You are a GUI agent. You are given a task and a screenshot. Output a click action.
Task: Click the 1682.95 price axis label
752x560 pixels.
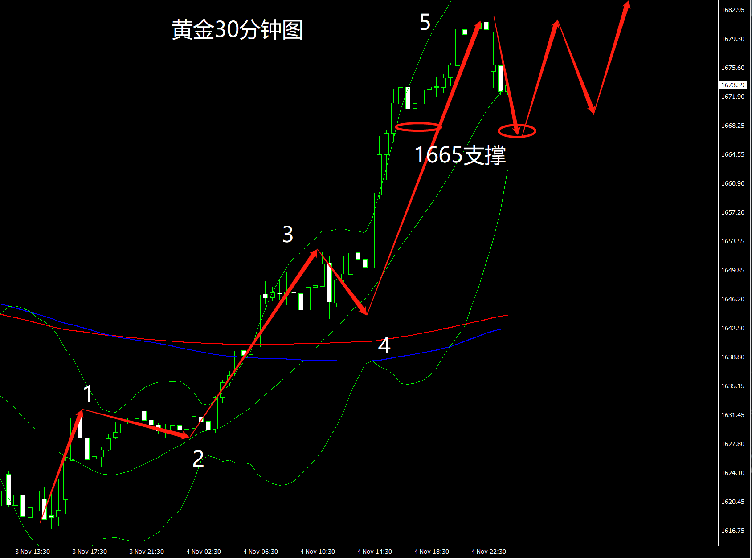[x=733, y=10]
